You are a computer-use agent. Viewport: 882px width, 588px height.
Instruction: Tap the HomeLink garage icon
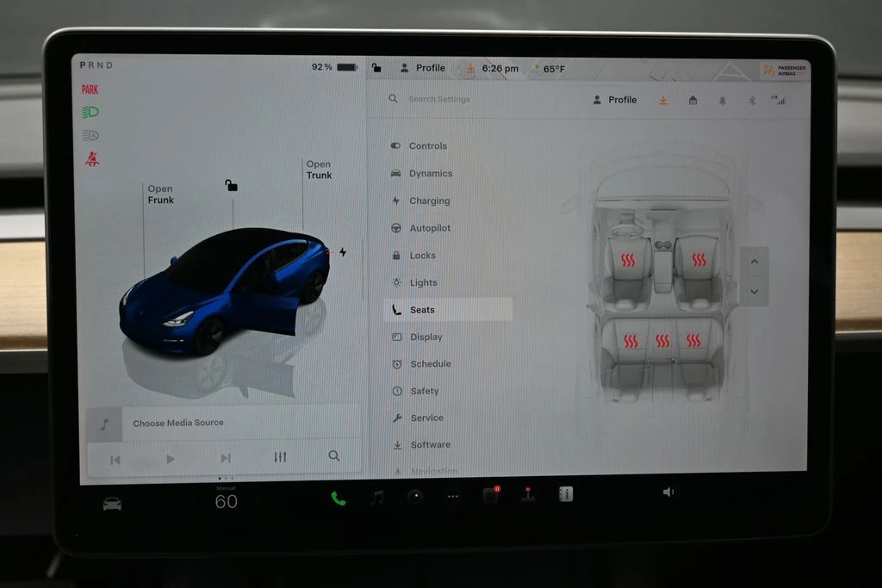[x=693, y=100]
